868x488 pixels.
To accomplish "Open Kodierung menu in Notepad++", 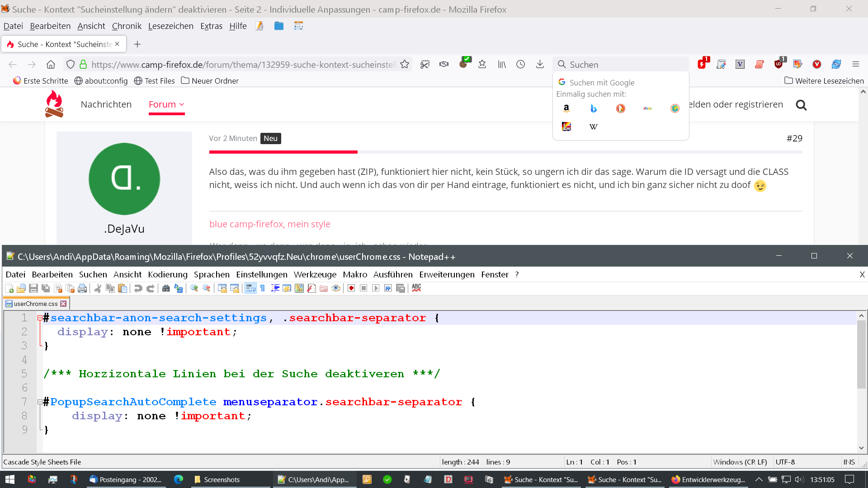I will coord(167,274).
